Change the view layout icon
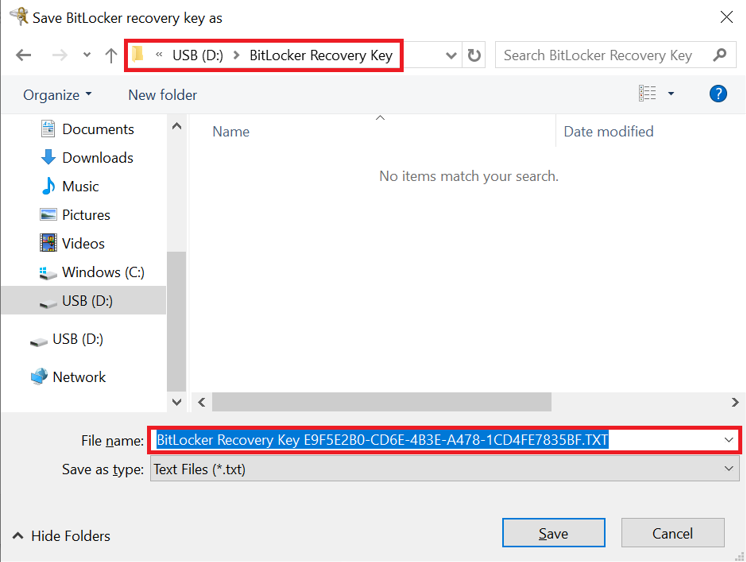This screenshot has height=562, width=746. click(647, 93)
